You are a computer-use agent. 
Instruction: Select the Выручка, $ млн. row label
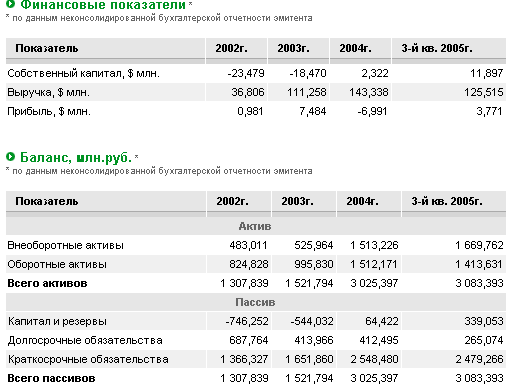click(x=49, y=92)
